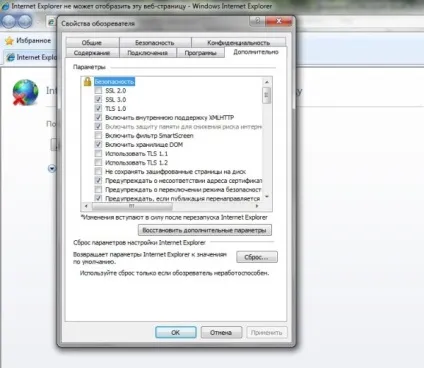Click the horizontal scroll-left arrow

[86, 206]
